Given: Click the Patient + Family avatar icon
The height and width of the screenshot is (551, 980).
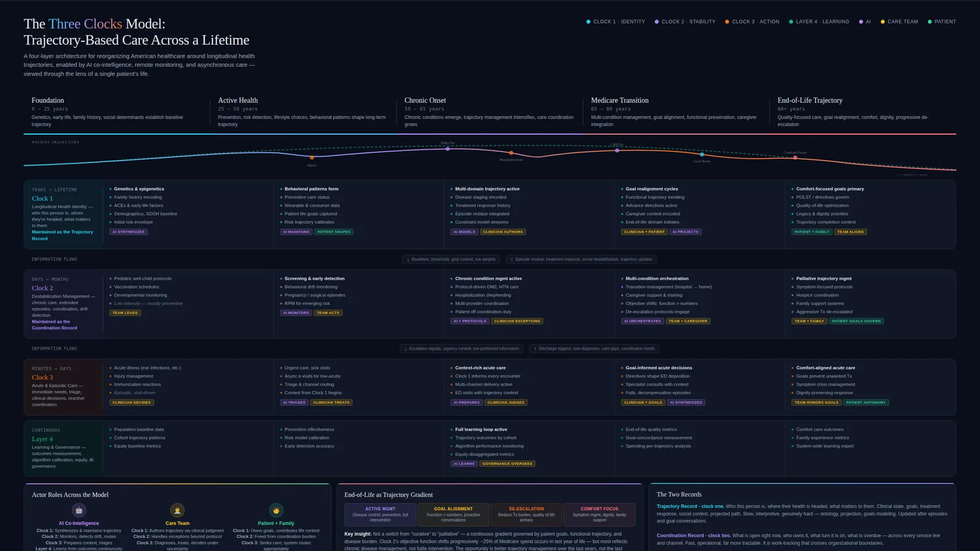Looking at the screenshot, I should tap(276, 510).
